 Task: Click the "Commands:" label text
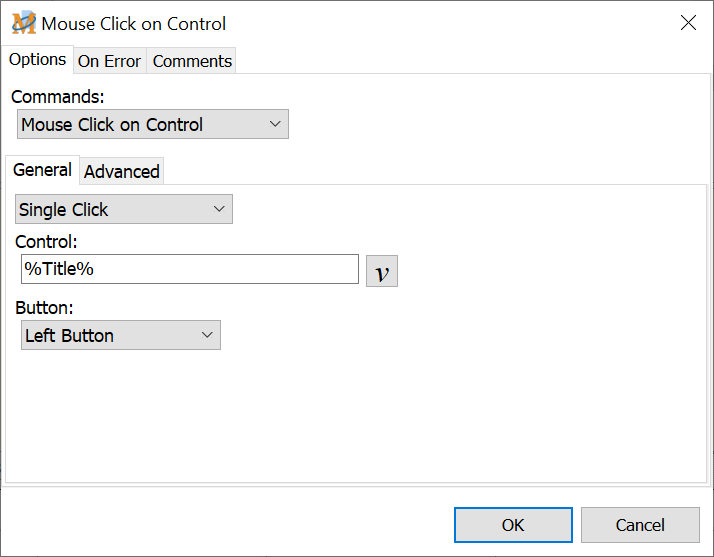pyautogui.click(x=57, y=97)
